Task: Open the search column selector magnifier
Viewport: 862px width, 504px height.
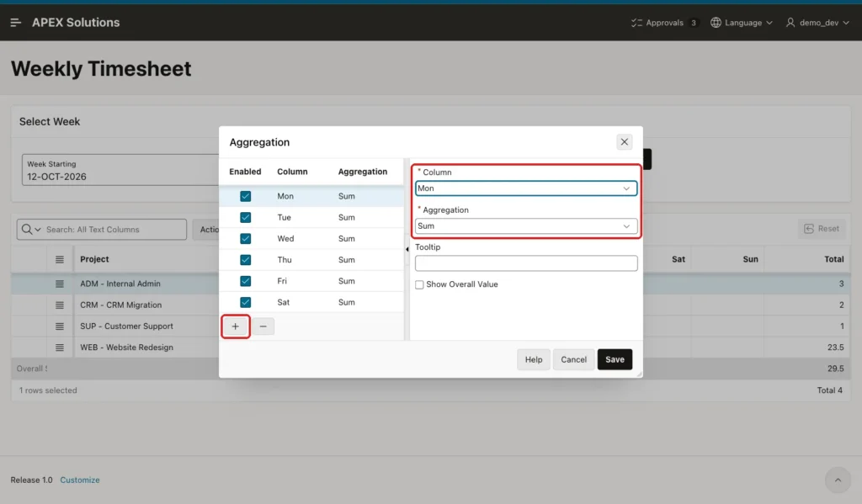Action: (x=31, y=230)
